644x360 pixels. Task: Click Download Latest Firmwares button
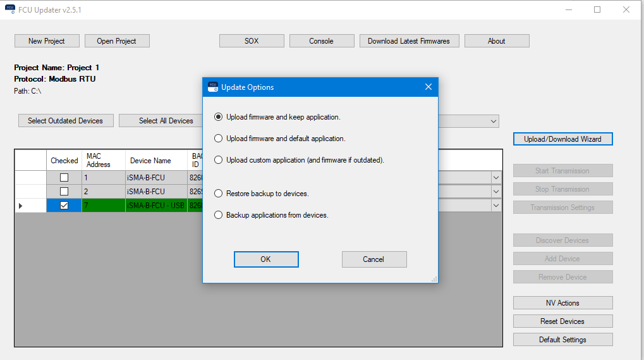click(409, 41)
